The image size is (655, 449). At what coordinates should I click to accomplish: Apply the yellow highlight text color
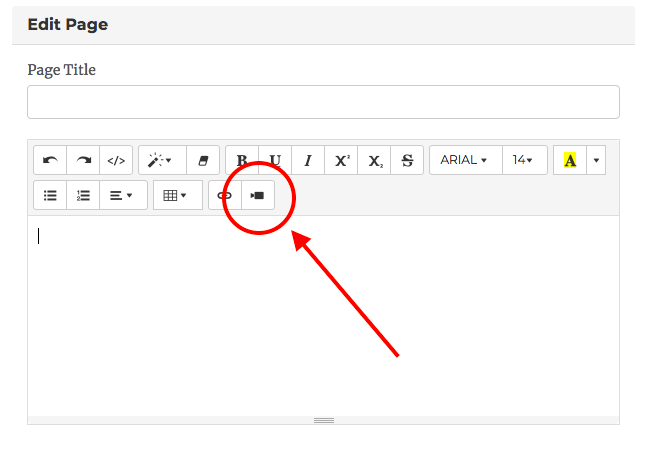(570, 160)
